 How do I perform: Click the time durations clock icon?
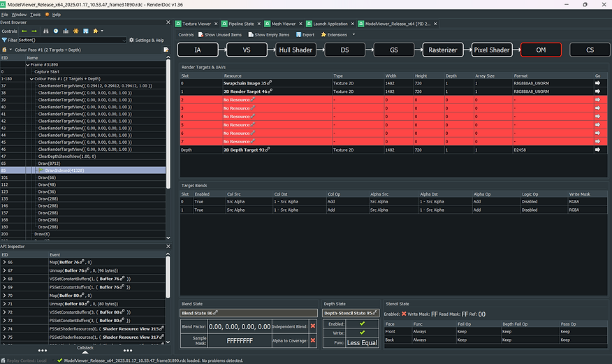click(x=56, y=31)
